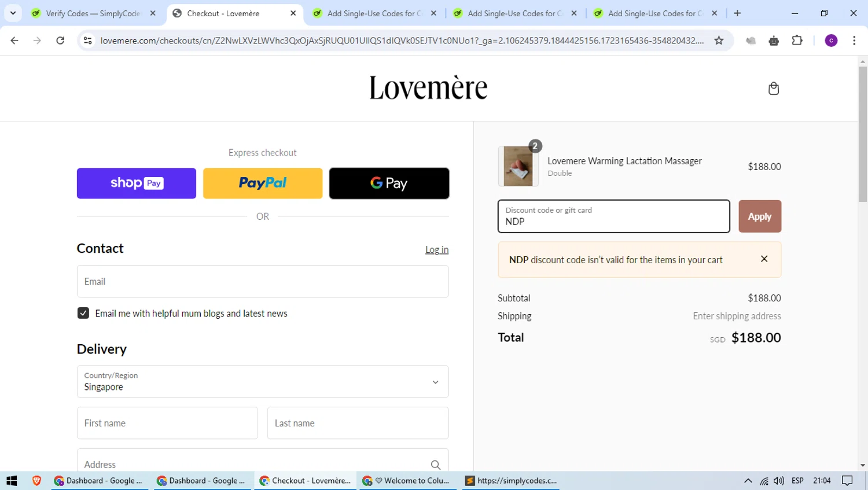The image size is (868, 490).
Task: Select the Checkout - Lovemère tab
Action: [234, 13]
